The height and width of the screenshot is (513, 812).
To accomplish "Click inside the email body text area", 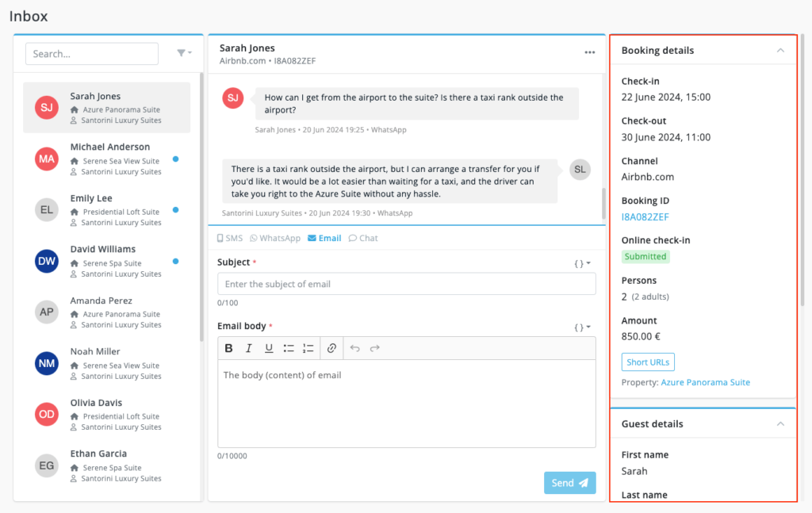I will point(407,404).
